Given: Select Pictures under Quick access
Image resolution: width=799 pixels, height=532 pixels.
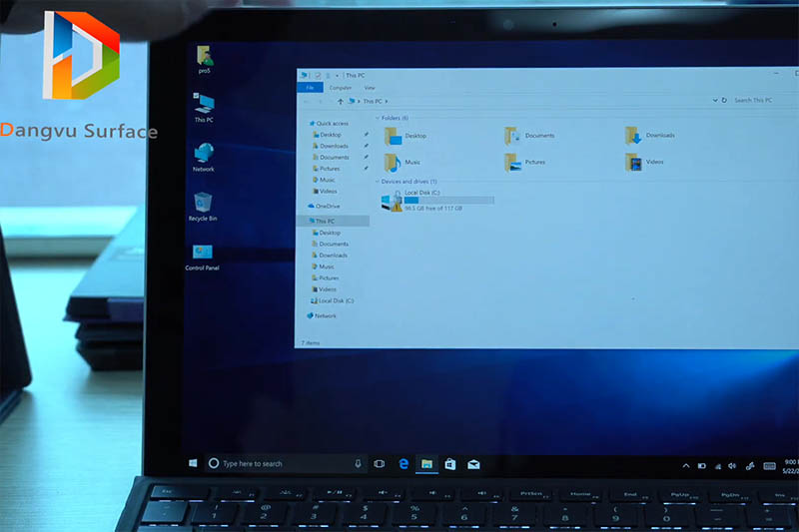Looking at the screenshot, I should [x=327, y=169].
